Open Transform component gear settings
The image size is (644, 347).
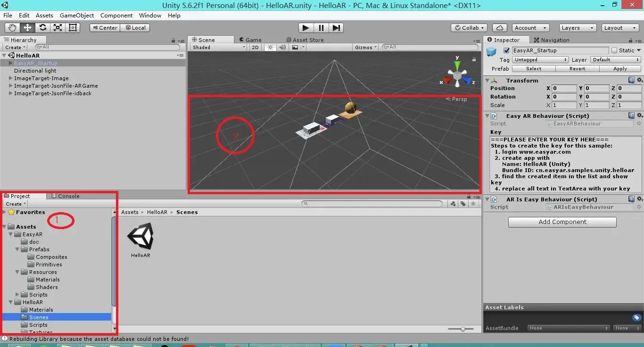pos(639,80)
